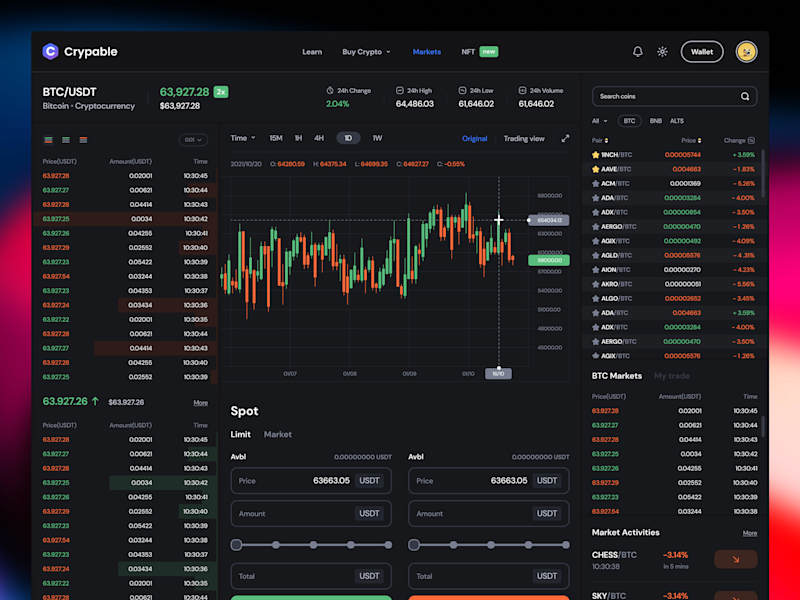Click the CHESS/BTC market activity entry

674,560
